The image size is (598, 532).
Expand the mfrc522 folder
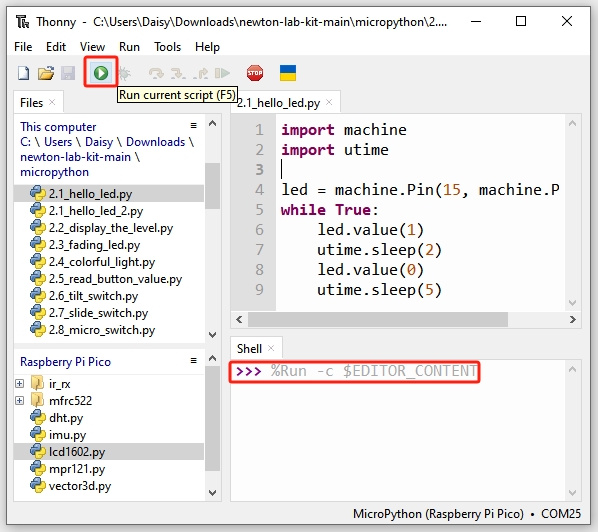19,400
